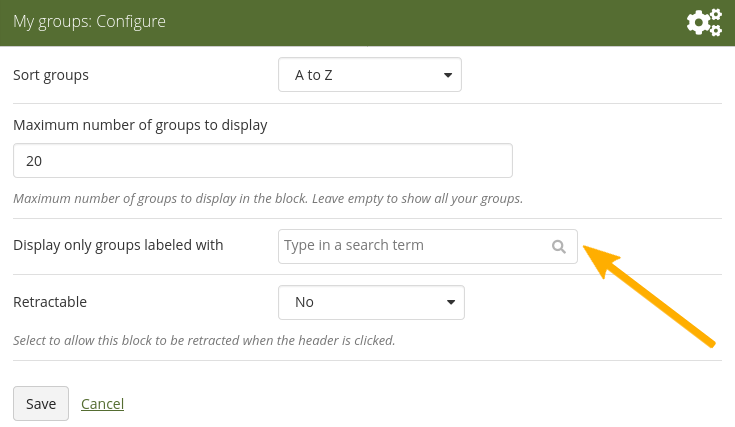Click help text about retracting the block
This screenshot has height=427, width=735.
204,340
